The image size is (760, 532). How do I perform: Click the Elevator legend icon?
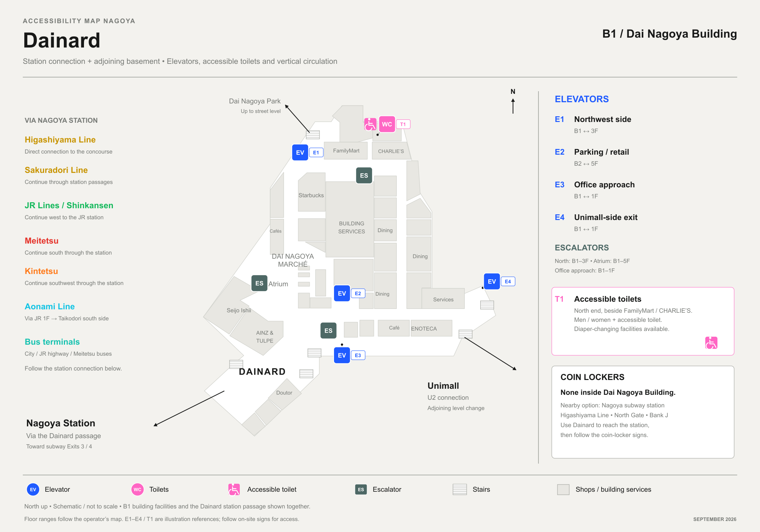[33, 489]
